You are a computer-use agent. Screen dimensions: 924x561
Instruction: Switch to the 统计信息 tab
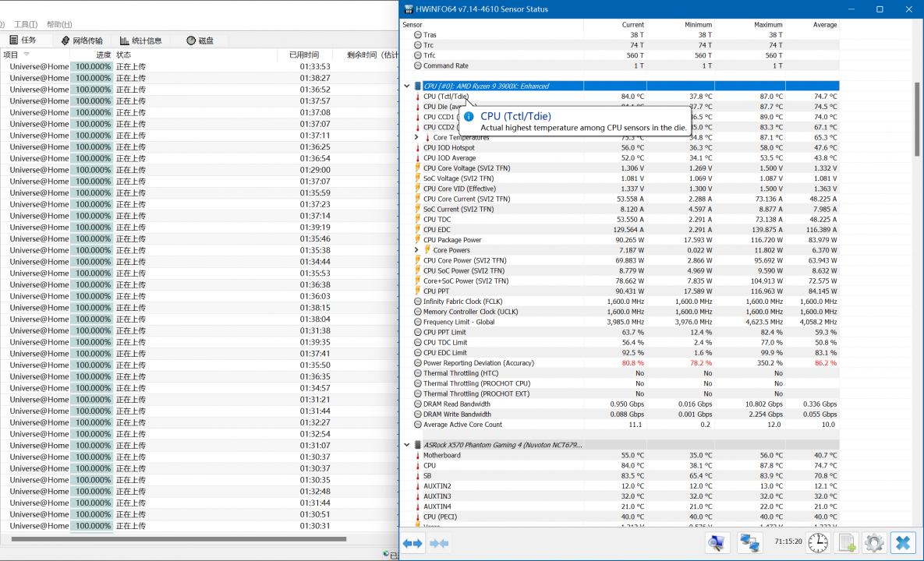click(141, 40)
